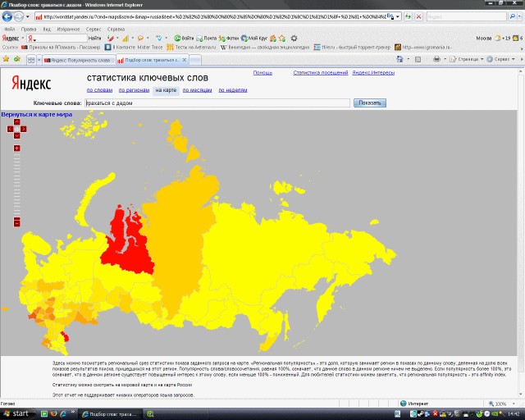This screenshot has height=420, width=525.
Task: Refresh the page with green arrows icon
Action: click(408, 16)
